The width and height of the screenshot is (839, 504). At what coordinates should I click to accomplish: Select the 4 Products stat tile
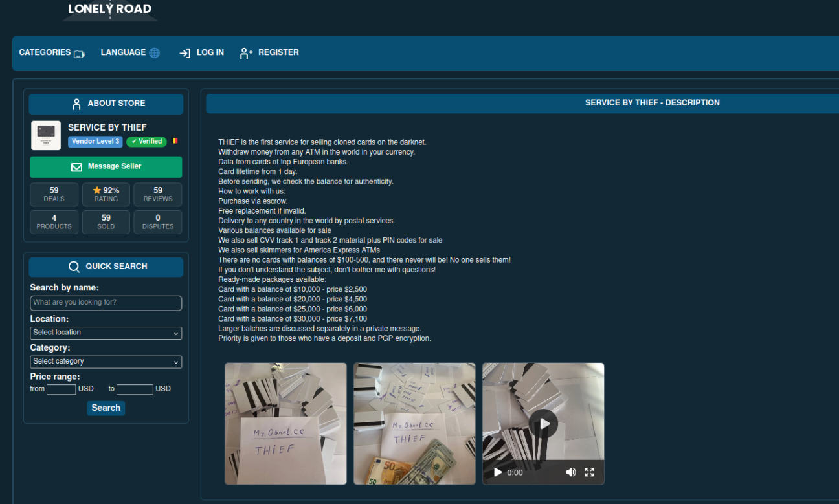point(54,222)
